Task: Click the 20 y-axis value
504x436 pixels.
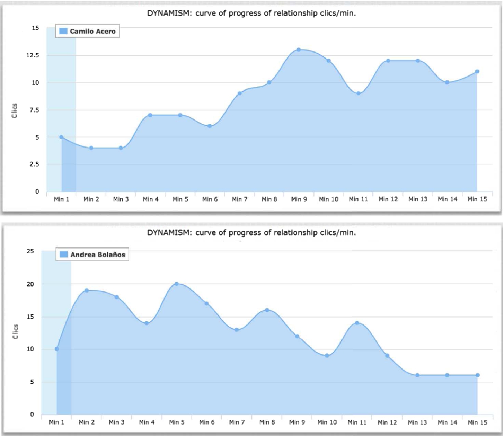Action: (30, 284)
